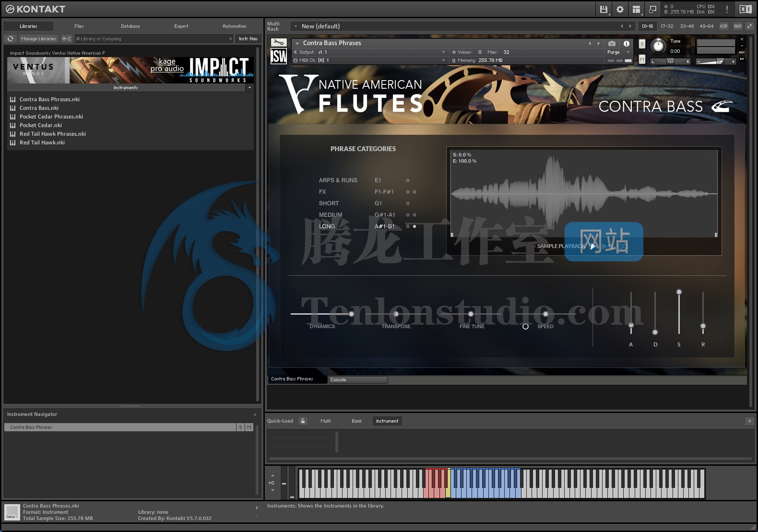758x532 pixels.
Task: Show instrument info with the i icon
Action: (626, 43)
